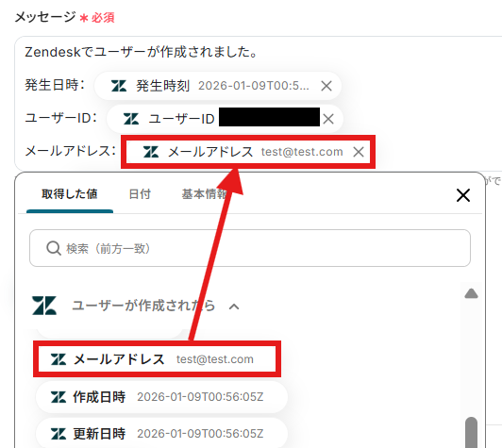Remove the ユーザーID chip with its X
The width and height of the screenshot is (502, 448).
click(328, 119)
